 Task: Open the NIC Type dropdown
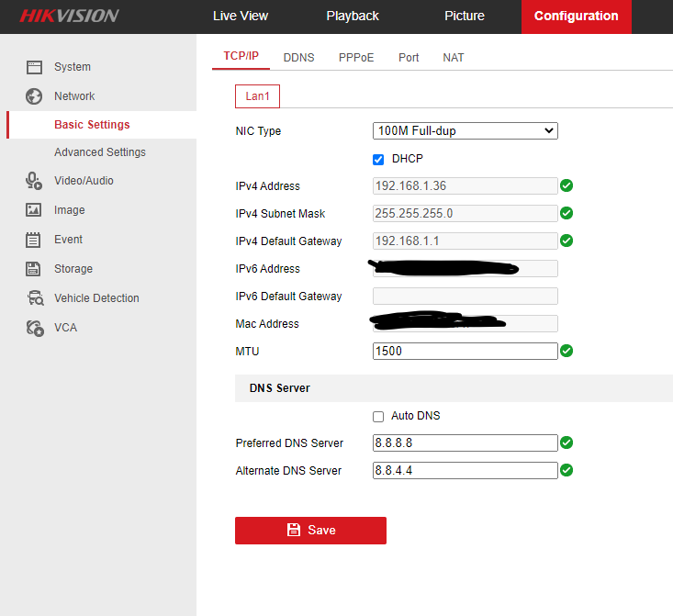point(465,131)
